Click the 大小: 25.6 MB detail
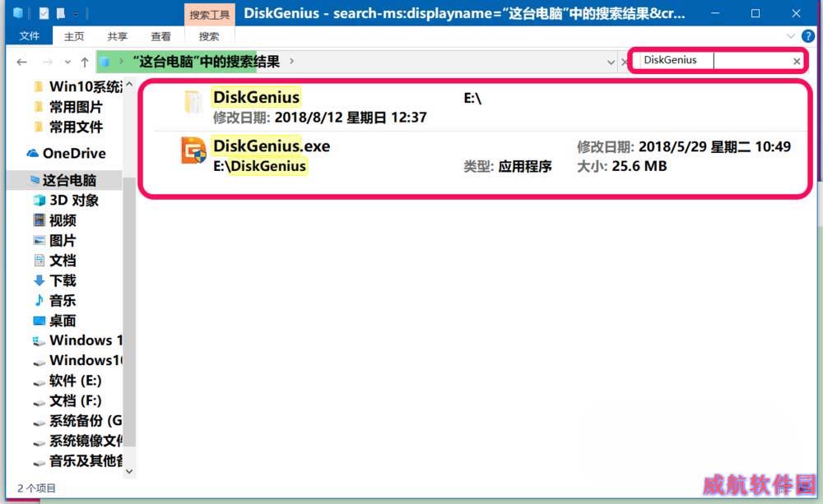The width and height of the screenshot is (823, 504). pyautogui.click(x=622, y=166)
